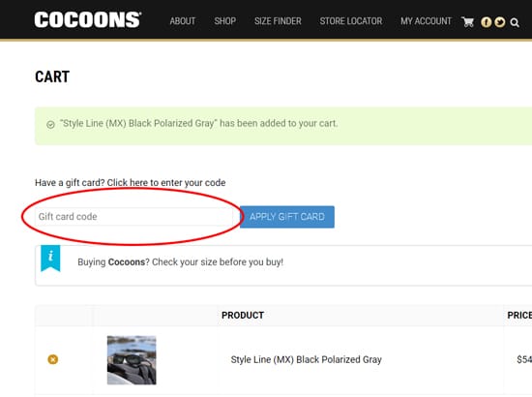Image resolution: width=532 pixels, height=397 pixels.
Task: Go to the COCOONS logo homepage
Action: (87, 19)
